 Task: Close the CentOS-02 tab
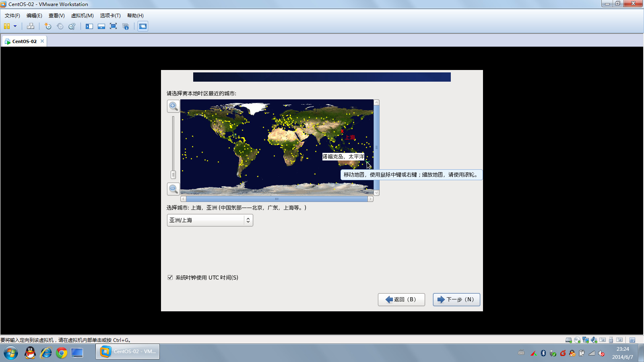click(x=42, y=41)
